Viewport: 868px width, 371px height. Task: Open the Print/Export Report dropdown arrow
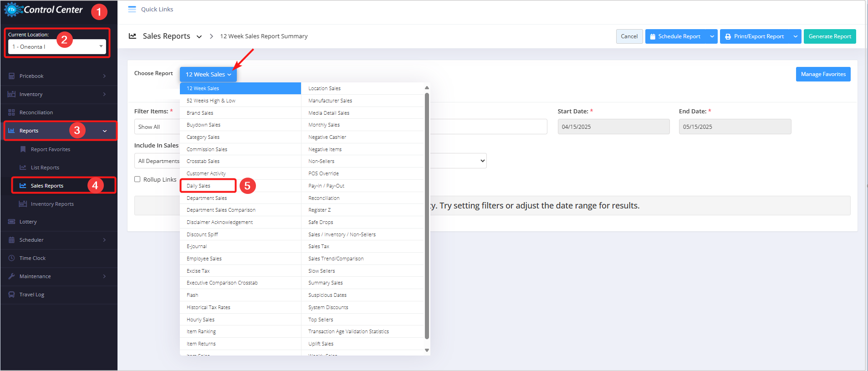click(x=796, y=36)
